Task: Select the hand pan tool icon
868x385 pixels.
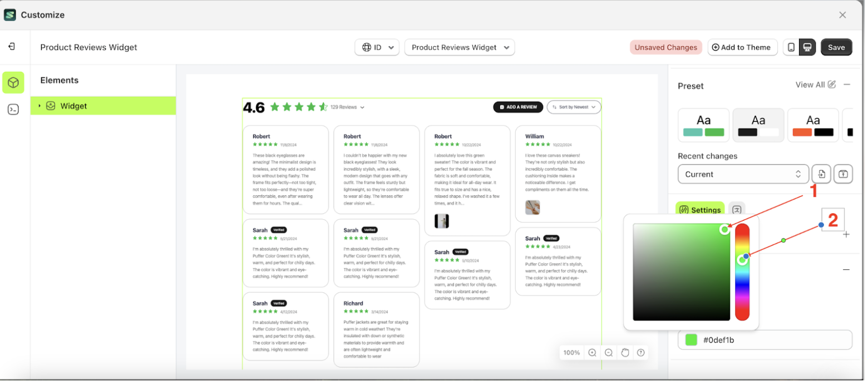Action: 624,353
